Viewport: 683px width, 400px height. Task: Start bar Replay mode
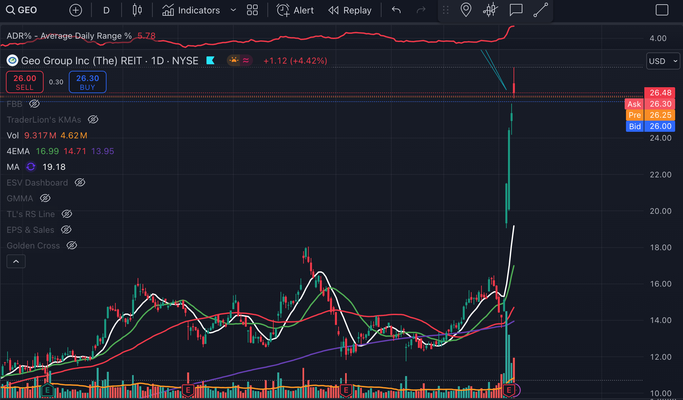coord(350,10)
